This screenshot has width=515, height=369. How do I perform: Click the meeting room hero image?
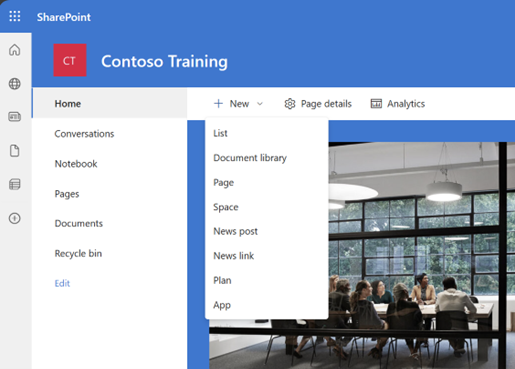422,255
